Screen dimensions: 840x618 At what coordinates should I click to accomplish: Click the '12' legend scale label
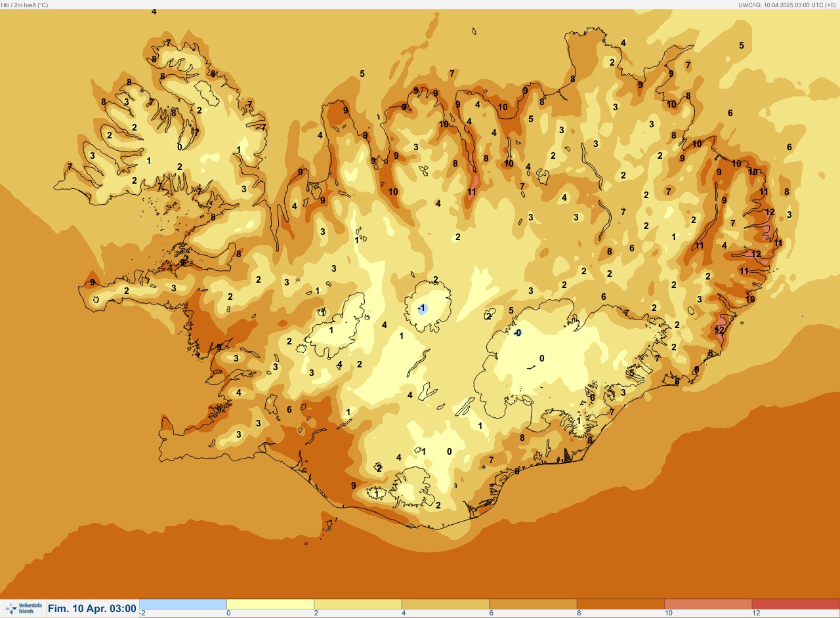[x=756, y=613]
